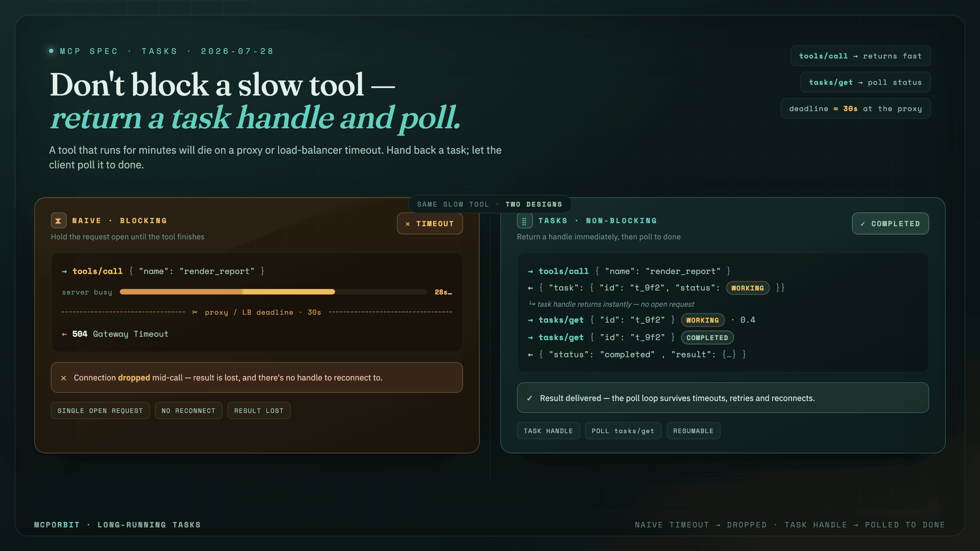Screen dimensions: 980x551
Task: Click the 'TASKS · NON-BLOCKING' panel title
Action: click(x=597, y=220)
